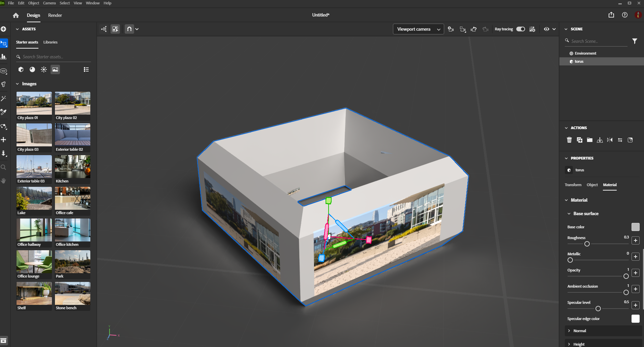Collapse the Assets panel
This screenshot has height=347, width=644.
[x=18, y=29]
